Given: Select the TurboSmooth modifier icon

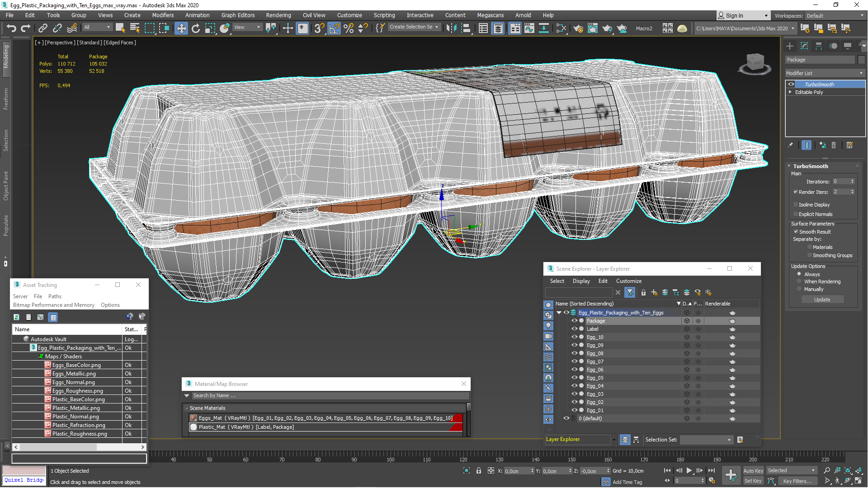Looking at the screenshot, I should [792, 84].
